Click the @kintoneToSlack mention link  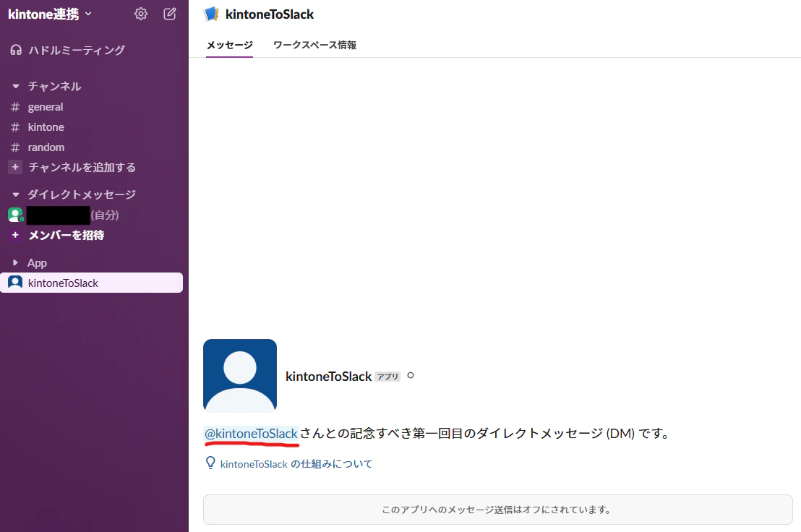(251, 434)
